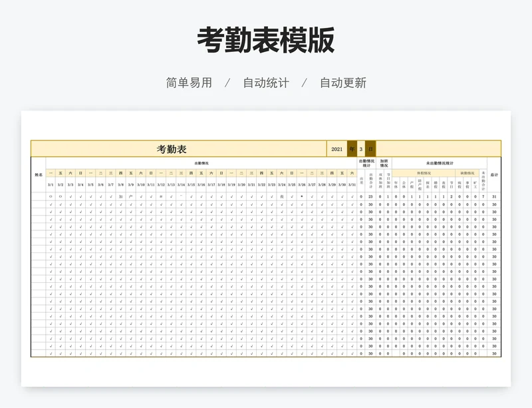
Task: Click the 产 entry under 3/9
Action: tap(131, 196)
